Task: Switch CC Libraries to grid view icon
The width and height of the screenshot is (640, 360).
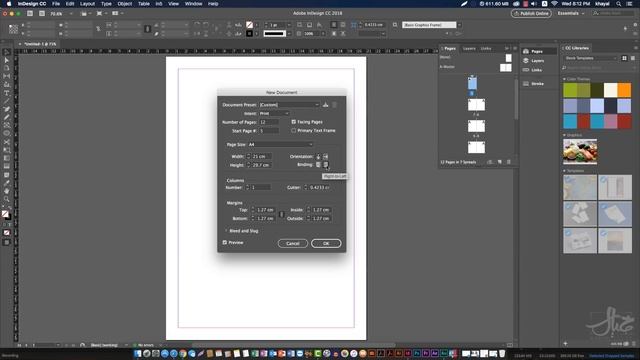Action: coord(624,58)
